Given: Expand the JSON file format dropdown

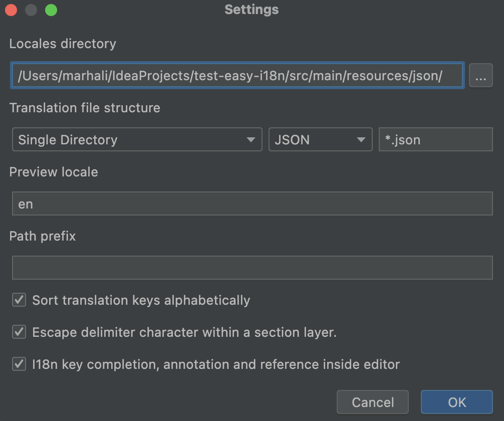Looking at the screenshot, I should [320, 140].
